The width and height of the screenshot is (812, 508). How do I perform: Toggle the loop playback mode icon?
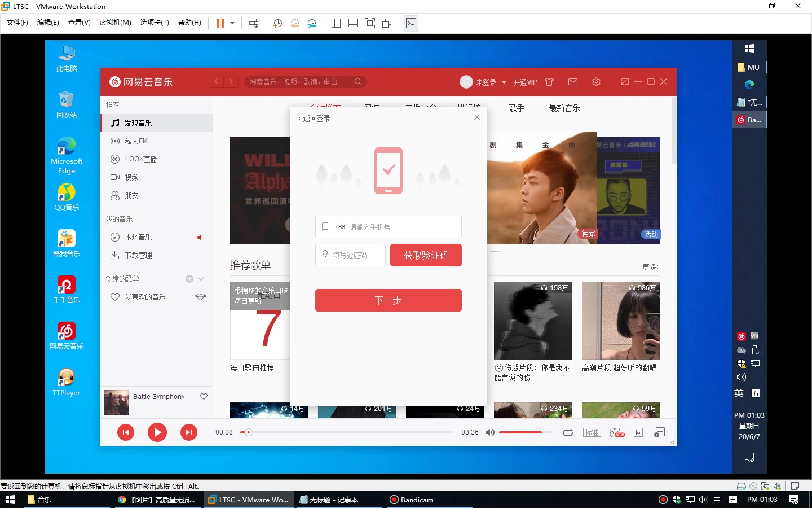click(x=568, y=432)
